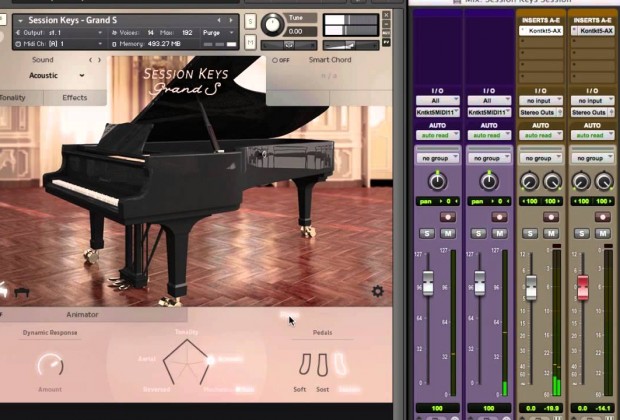Click the Kontkt5-AX insert on track showing -14.1
Image resolution: width=620 pixels, height=420 pixels.
[592, 31]
